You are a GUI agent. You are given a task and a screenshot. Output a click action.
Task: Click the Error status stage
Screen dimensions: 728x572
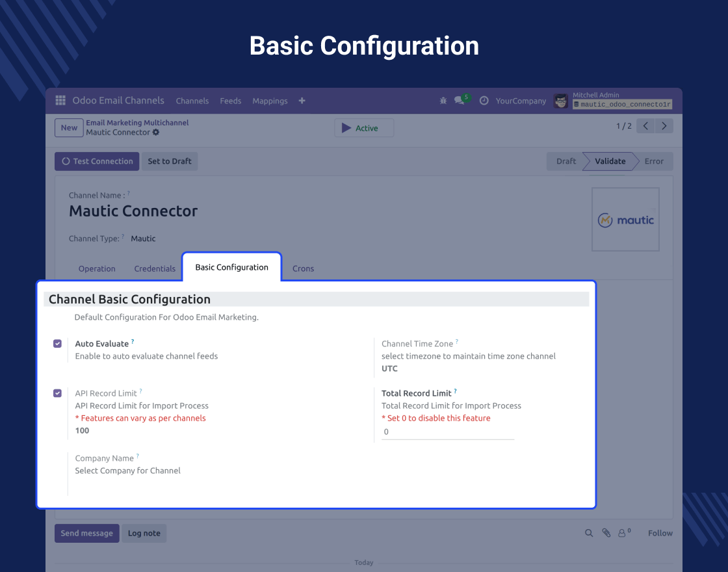pos(654,161)
